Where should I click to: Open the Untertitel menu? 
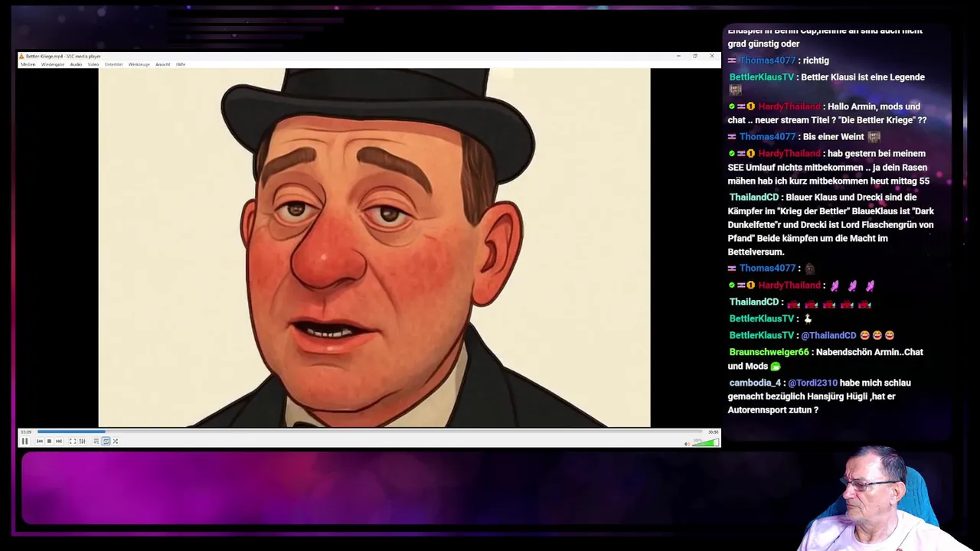pos(113,64)
